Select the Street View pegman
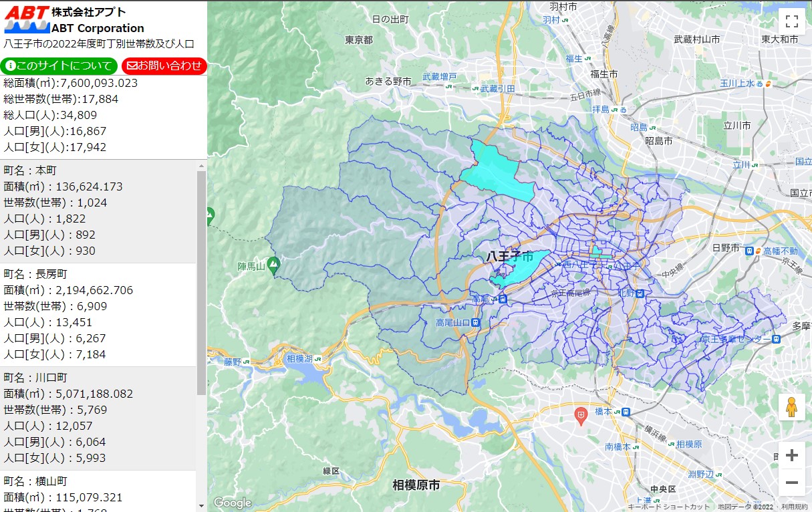This screenshot has width=812, height=512. point(791,407)
